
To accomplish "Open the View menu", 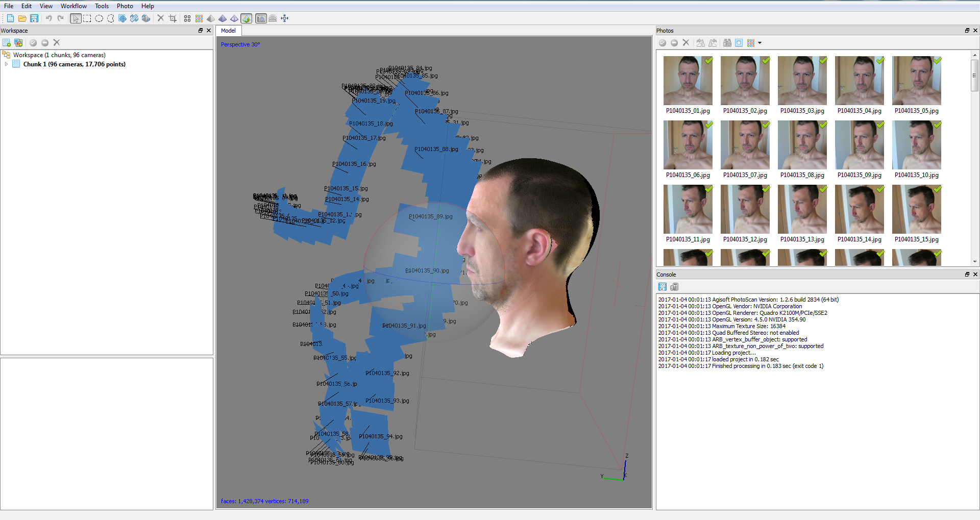I will coord(46,6).
